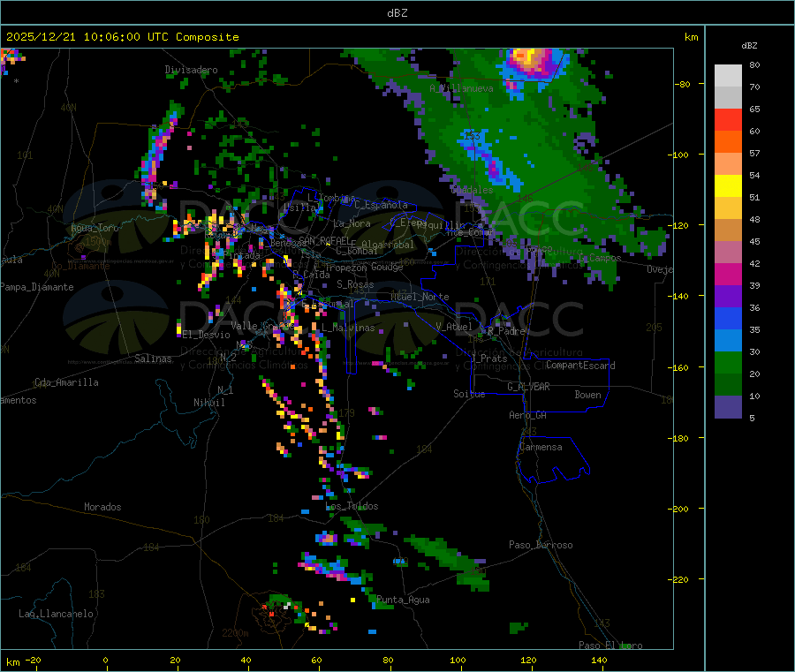Click the purple-gray 5-10 dBZ legend swatch
The height and width of the screenshot is (672, 795).
[728, 407]
